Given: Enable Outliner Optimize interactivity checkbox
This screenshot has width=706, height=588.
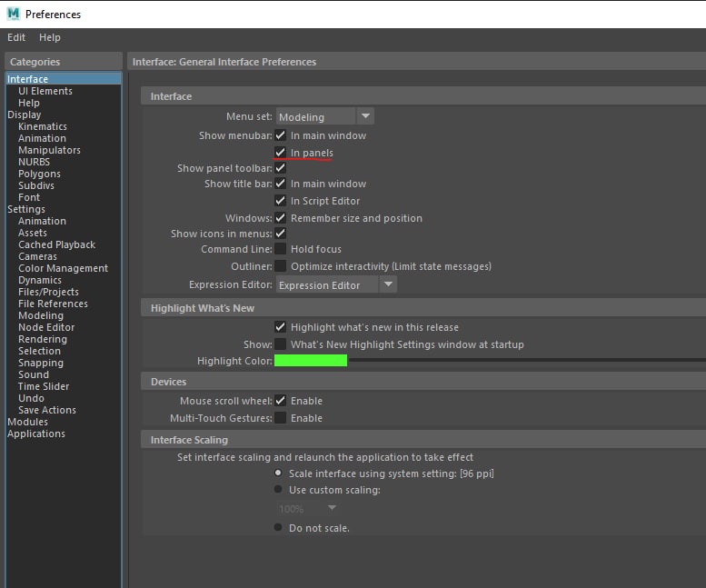Looking at the screenshot, I should (280, 266).
